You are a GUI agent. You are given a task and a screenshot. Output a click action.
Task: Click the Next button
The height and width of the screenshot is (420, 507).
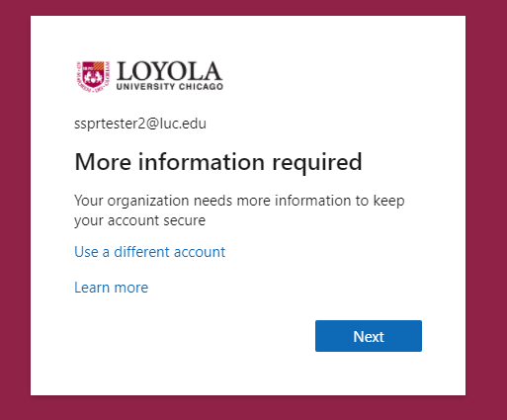369,336
